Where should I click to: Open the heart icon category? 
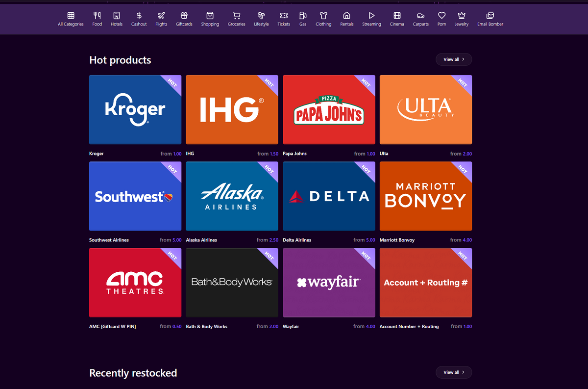tap(442, 16)
